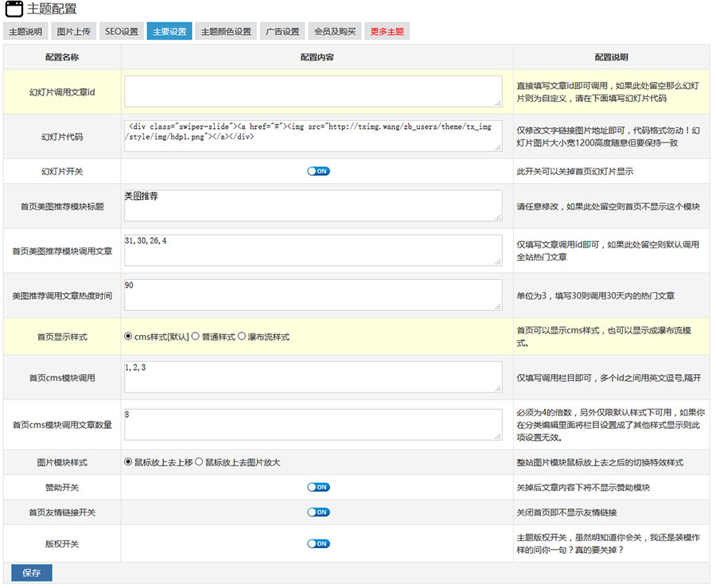
Task: Turn off the 首页友情链接开关 switch
Action: tap(318, 512)
